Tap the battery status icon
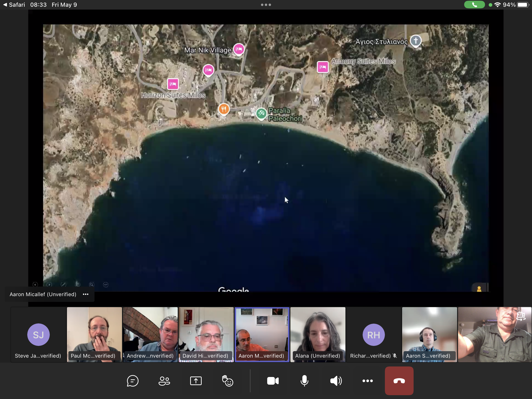This screenshot has height=399, width=532. pos(523,5)
